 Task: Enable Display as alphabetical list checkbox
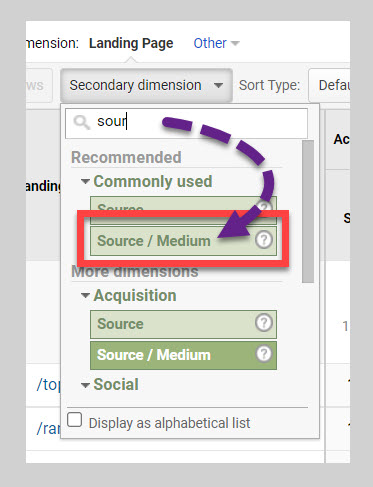point(75,420)
